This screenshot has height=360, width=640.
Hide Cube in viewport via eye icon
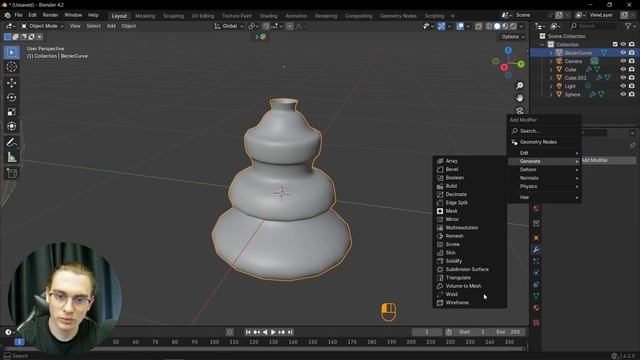tap(623, 69)
